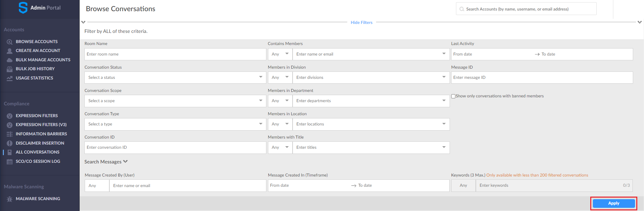Viewport: 644px width, 211px height.
Task: Click the Information Barriers icon
Action: pos(10,134)
